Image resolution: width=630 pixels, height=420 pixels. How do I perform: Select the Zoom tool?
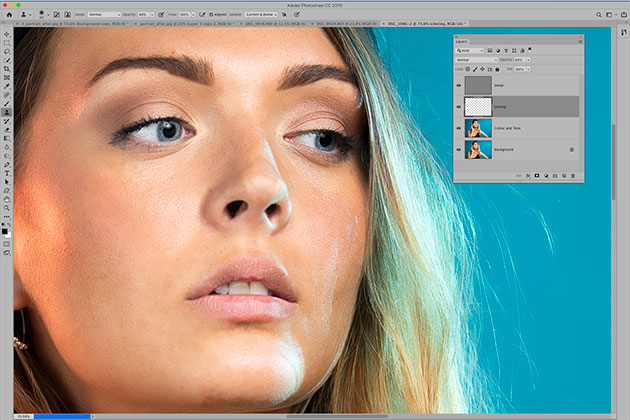pyautogui.click(x=7, y=208)
